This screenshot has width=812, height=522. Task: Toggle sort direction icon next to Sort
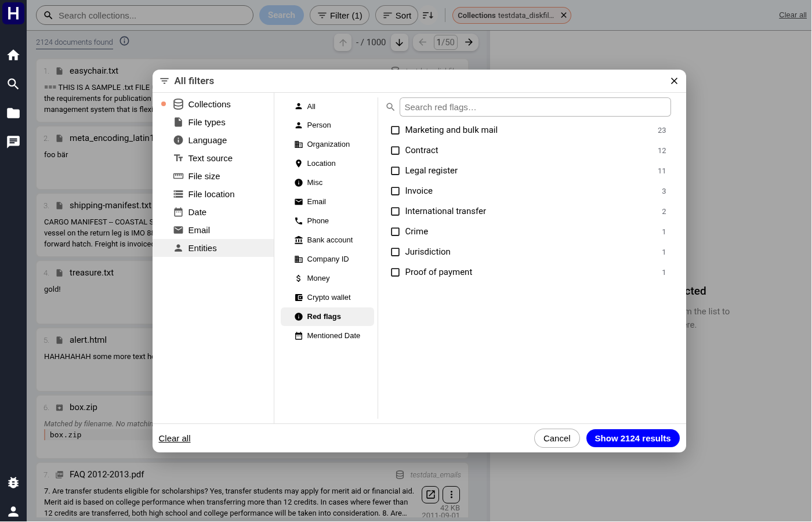tap(428, 15)
